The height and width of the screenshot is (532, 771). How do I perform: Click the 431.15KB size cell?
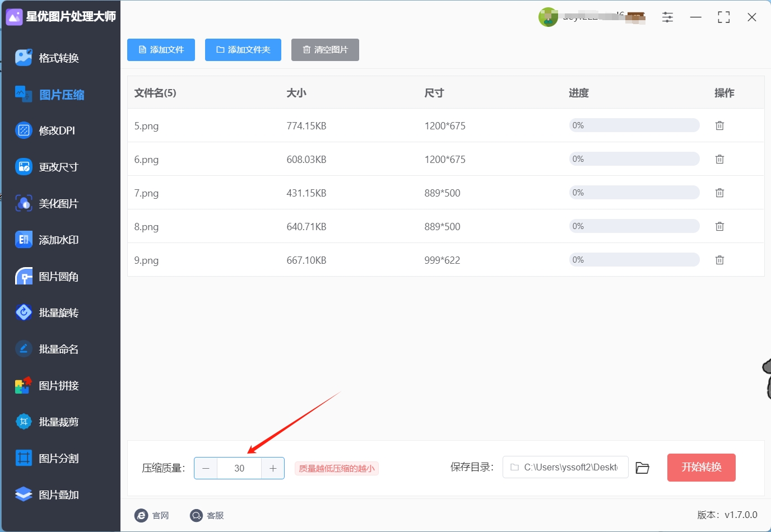click(306, 193)
